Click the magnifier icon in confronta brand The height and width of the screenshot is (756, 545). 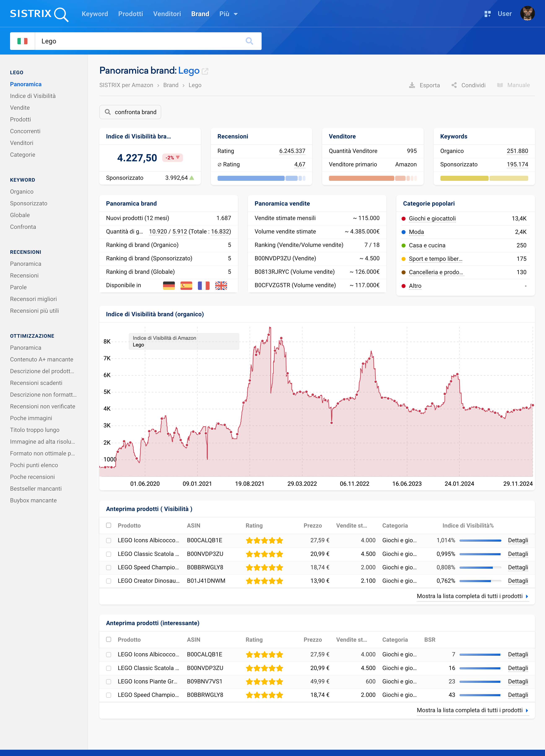coord(108,112)
